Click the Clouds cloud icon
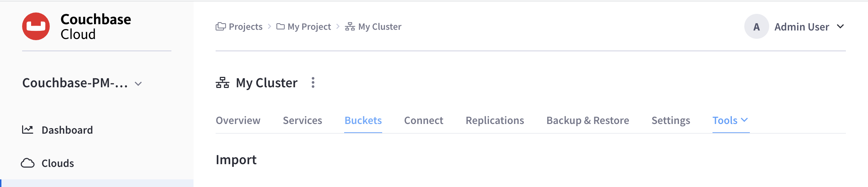 pos(28,163)
